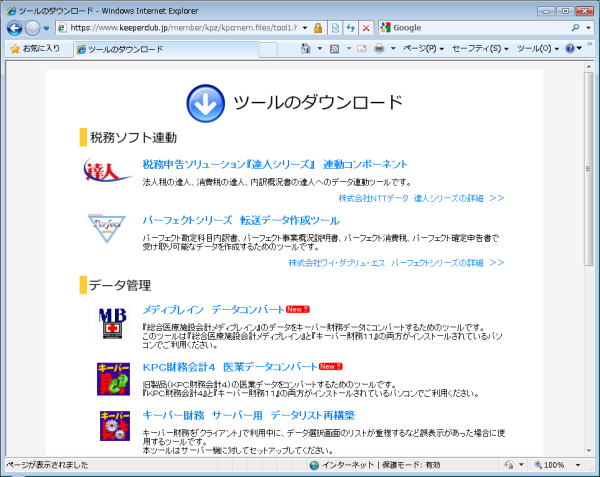This screenshot has width=600, height=477.
Task: Expand the address bar URL history dropdown
Action: [x=305, y=28]
